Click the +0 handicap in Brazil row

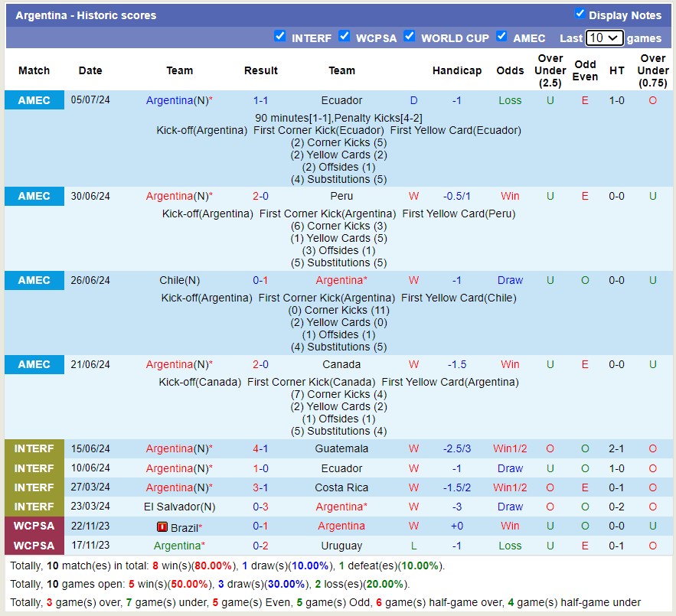pos(457,526)
